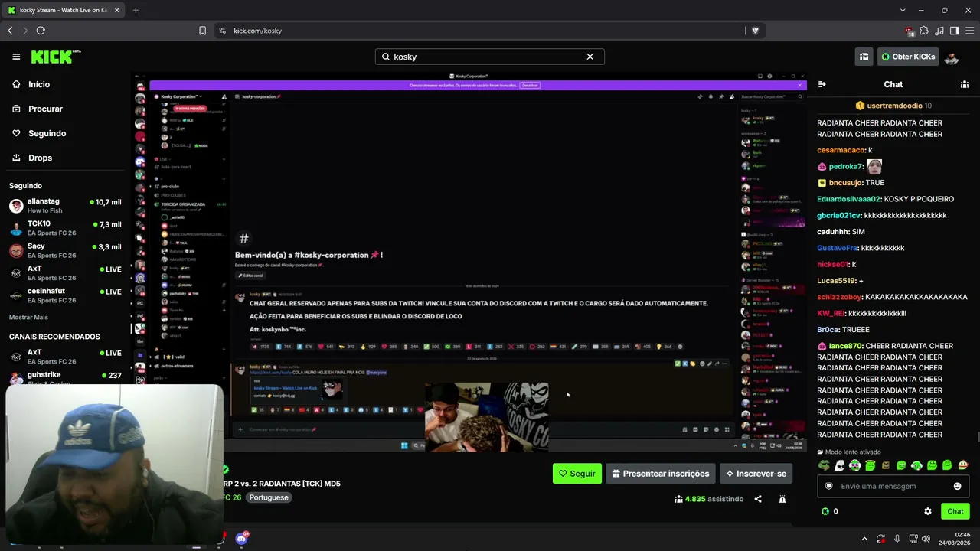980x551 pixels.
Task: Open the ad-blocker extension with badge 18
Action: [910, 31]
